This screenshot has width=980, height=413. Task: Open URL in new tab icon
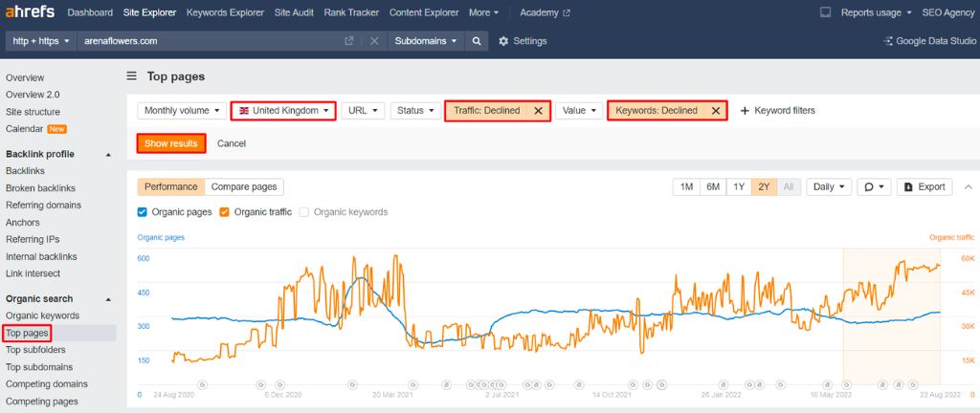[349, 41]
